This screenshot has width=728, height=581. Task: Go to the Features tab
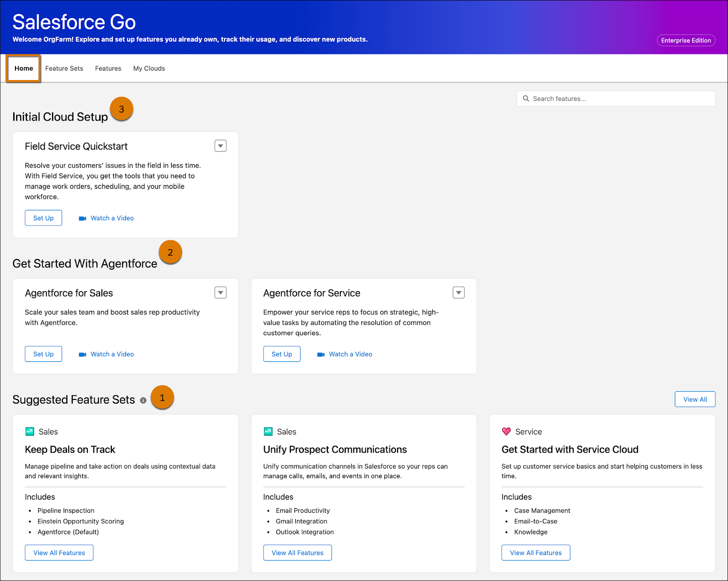[x=108, y=69]
